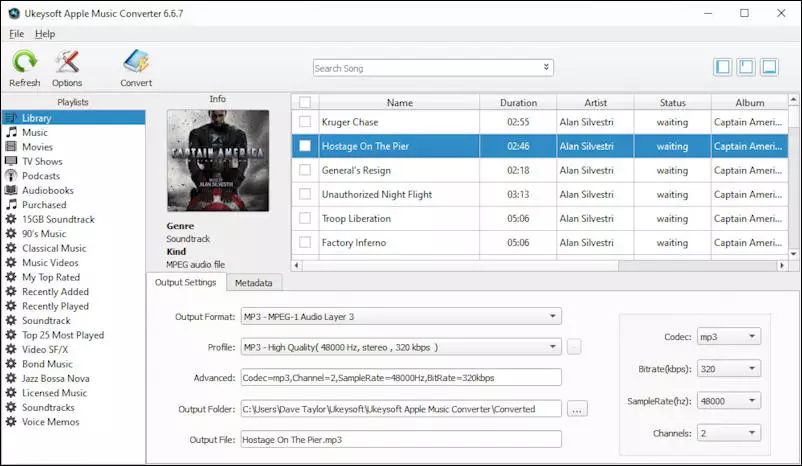Image resolution: width=802 pixels, height=466 pixels.
Task: Click the Captain America album artwork
Action: 217,160
